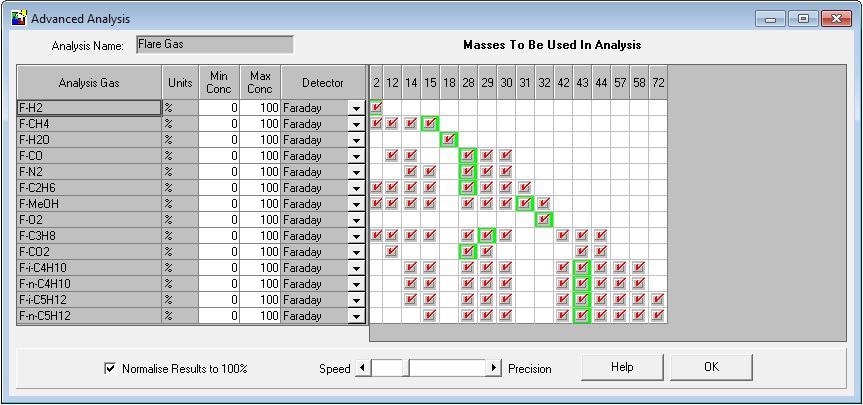This screenshot has height=405, width=863.
Task: Toggle mass 28 checkbox for F-CO
Action: (468, 155)
